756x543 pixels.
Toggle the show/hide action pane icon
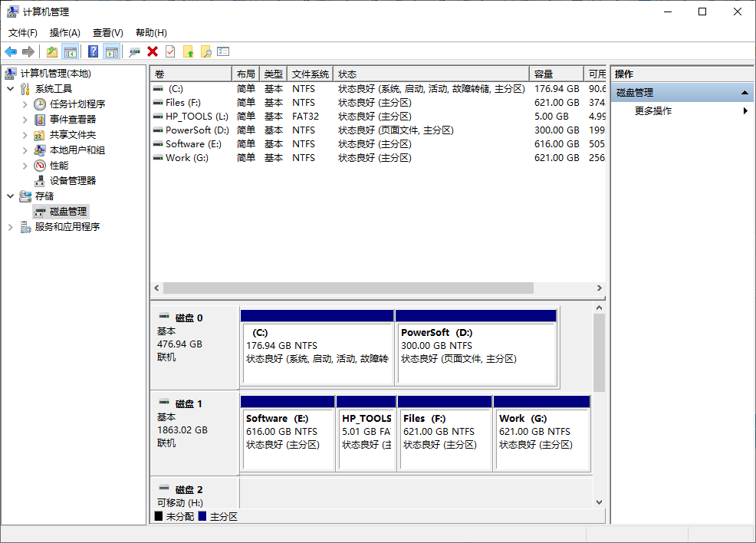pyautogui.click(x=111, y=51)
